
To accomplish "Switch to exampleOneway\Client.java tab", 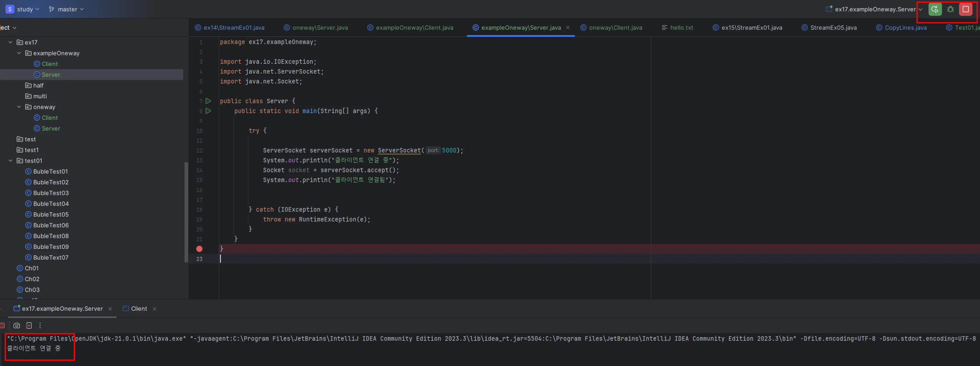I will [410, 28].
